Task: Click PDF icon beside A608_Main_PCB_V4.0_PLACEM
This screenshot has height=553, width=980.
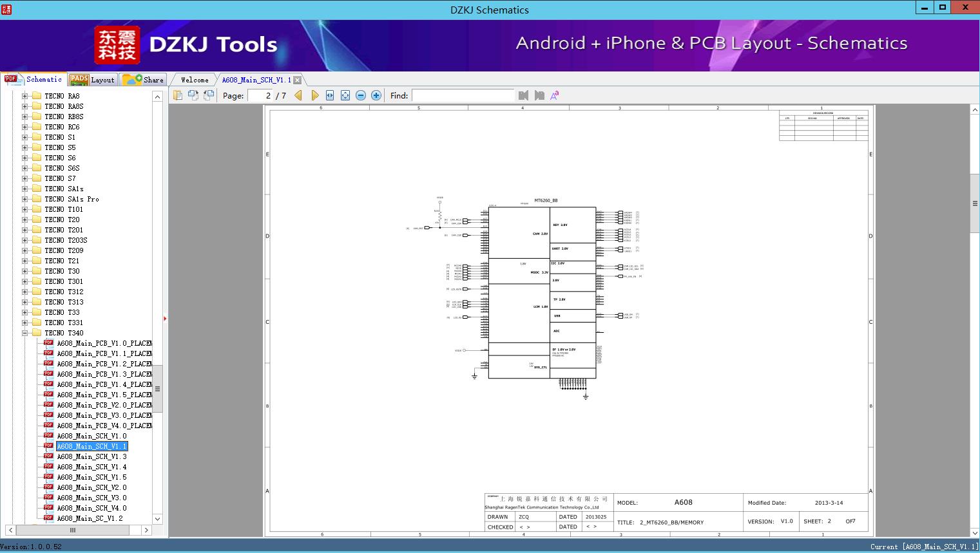Action: (x=48, y=426)
